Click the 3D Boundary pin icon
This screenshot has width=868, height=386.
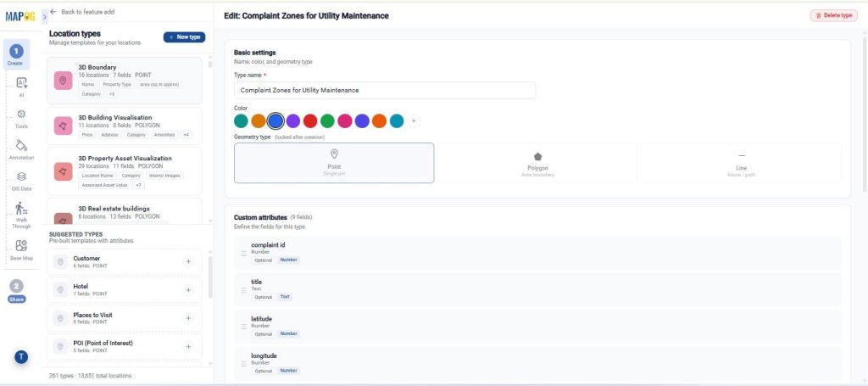(63, 81)
